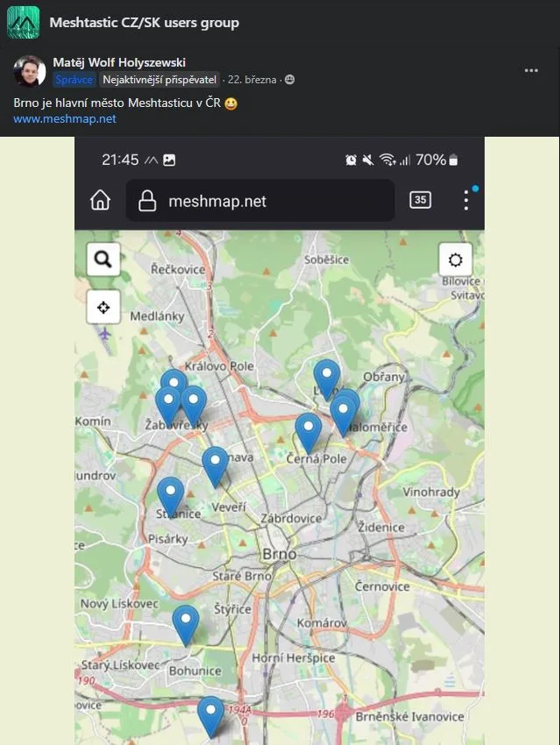Click the Medlánky map label
The width and height of the screenshot is (560, 745).
click(157, 316)
